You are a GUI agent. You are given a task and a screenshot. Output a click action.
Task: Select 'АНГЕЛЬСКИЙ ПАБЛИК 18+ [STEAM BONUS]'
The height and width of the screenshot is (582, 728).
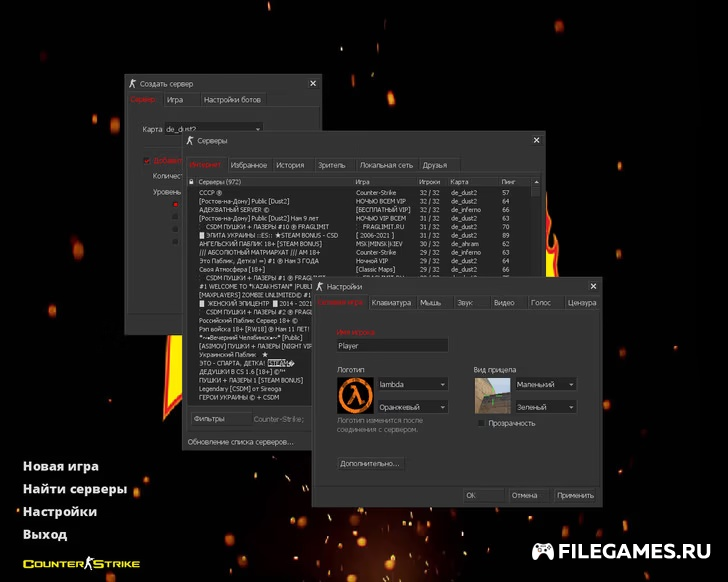360,244
